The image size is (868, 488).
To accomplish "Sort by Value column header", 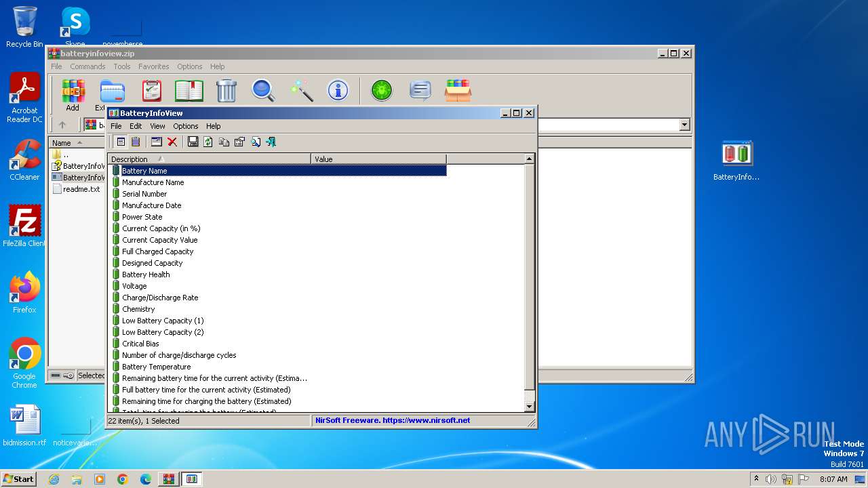I will coord(378,159).
